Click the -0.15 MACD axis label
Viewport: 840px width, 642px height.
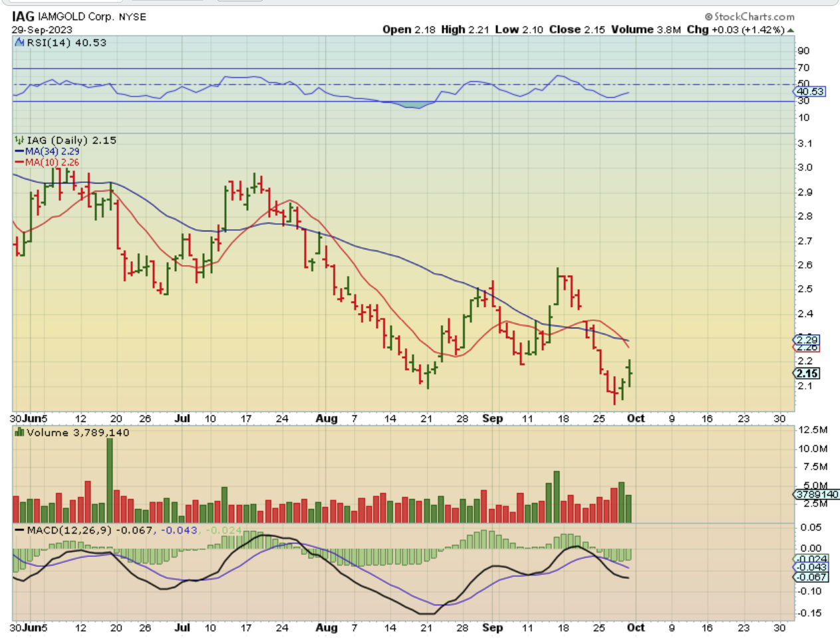810,613
